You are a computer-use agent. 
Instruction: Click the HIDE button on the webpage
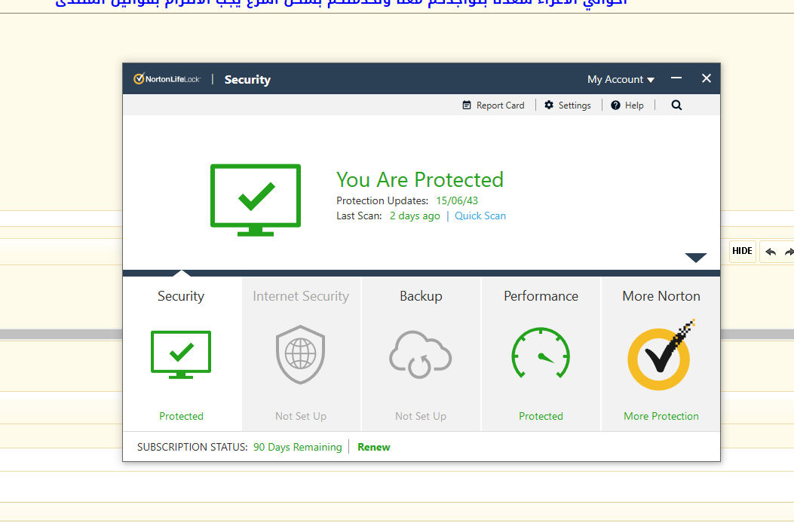pyautogui.click(x=743, y=251)
